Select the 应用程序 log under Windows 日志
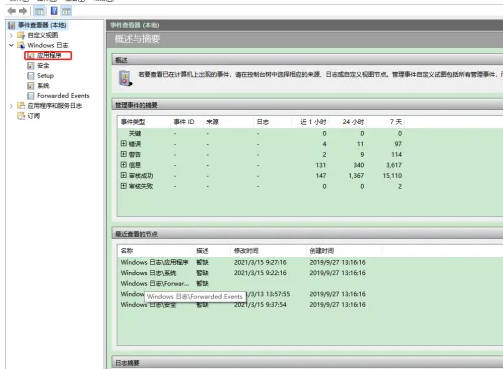 coord(49,55)
